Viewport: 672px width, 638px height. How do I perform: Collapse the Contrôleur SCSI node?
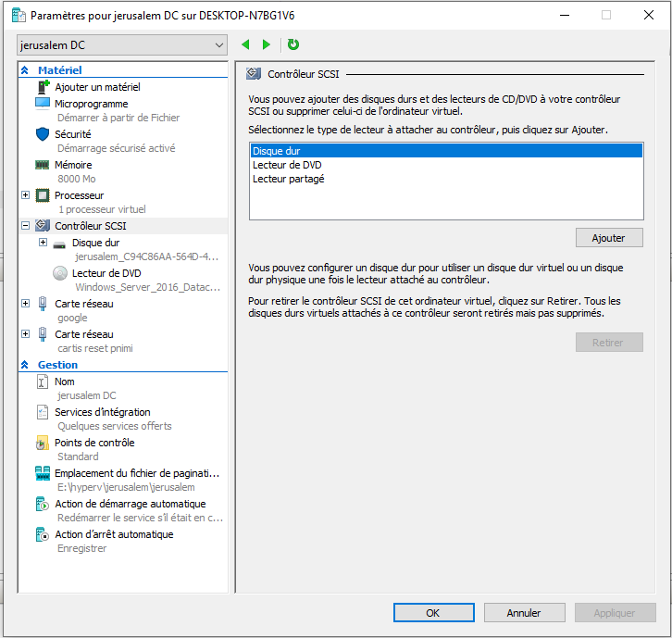click(26, 226)
